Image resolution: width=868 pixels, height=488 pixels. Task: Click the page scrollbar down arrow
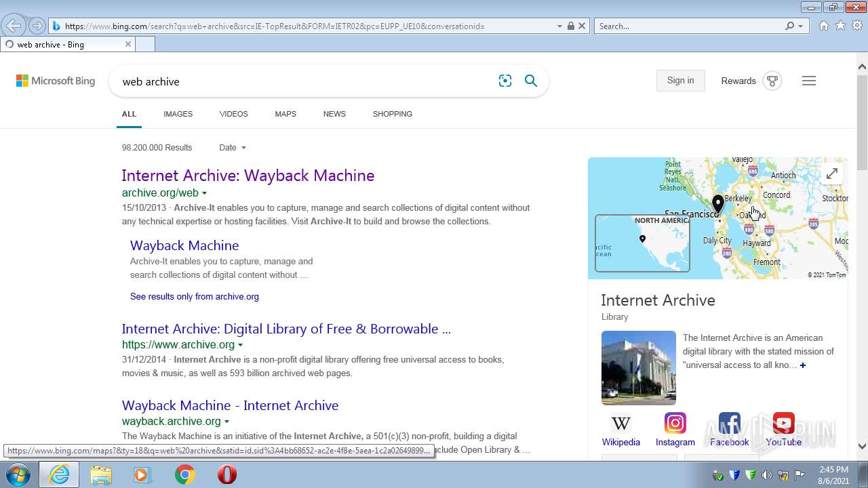862,446
